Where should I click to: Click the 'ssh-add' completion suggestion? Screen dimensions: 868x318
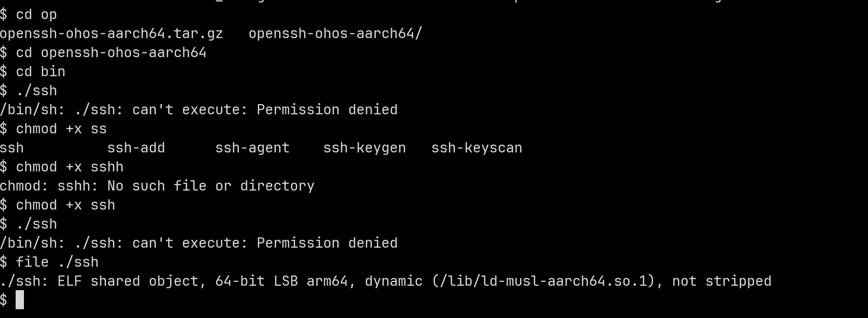point(136,148)
